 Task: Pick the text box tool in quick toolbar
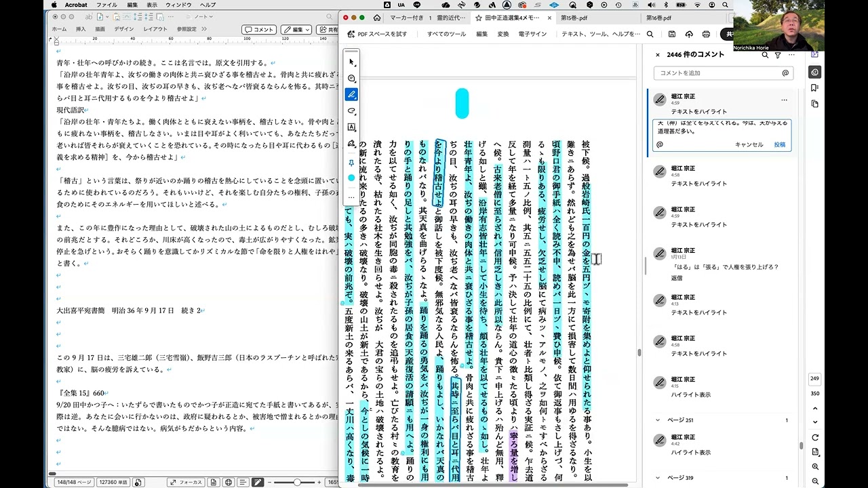point(351,127)
